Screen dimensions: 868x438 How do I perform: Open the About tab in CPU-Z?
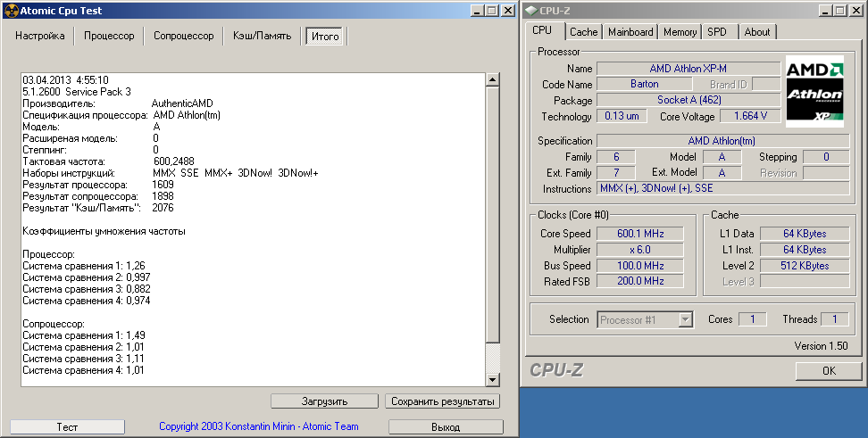pyautogui.click(x=757, y=32)
